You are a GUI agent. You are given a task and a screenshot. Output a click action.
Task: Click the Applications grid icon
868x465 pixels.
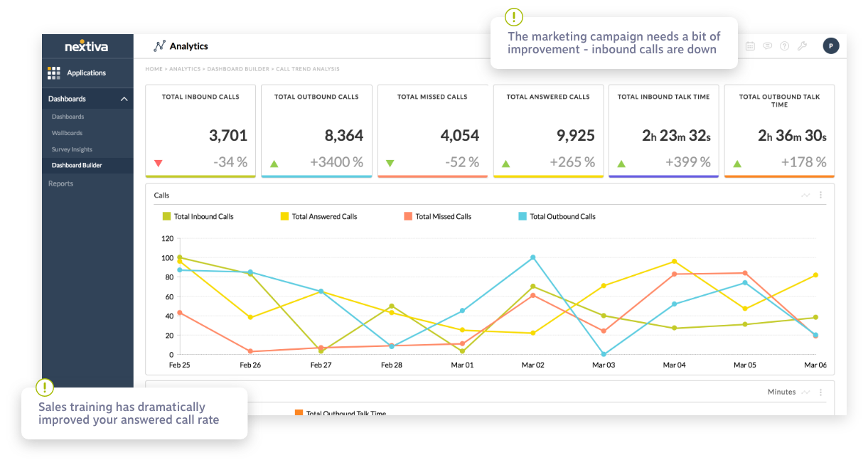[54, 73]
